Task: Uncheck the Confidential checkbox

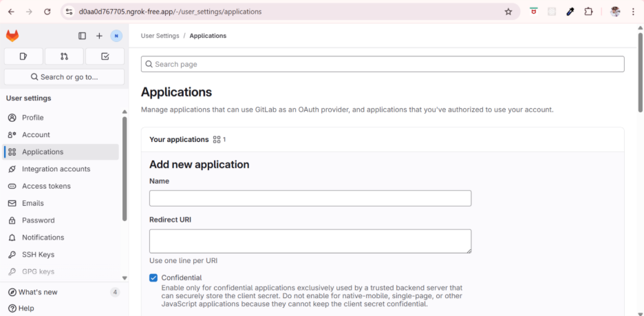Action: pyautogui.click(x=153, y=277)
